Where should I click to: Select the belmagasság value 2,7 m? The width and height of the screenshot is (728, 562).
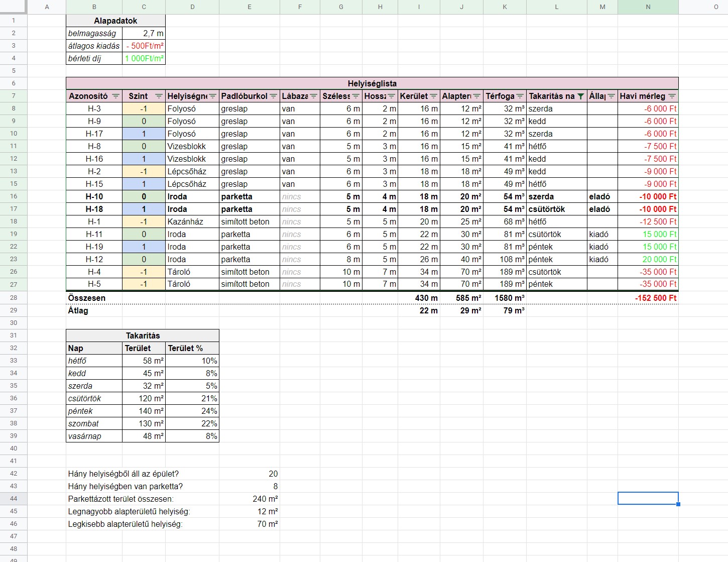pos(144,33)
